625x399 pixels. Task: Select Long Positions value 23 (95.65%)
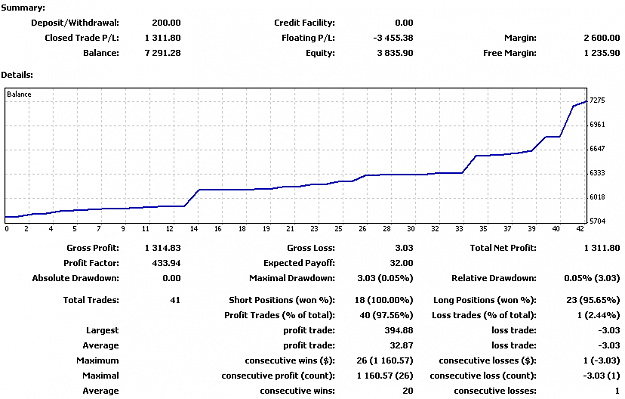pos(593,300)
